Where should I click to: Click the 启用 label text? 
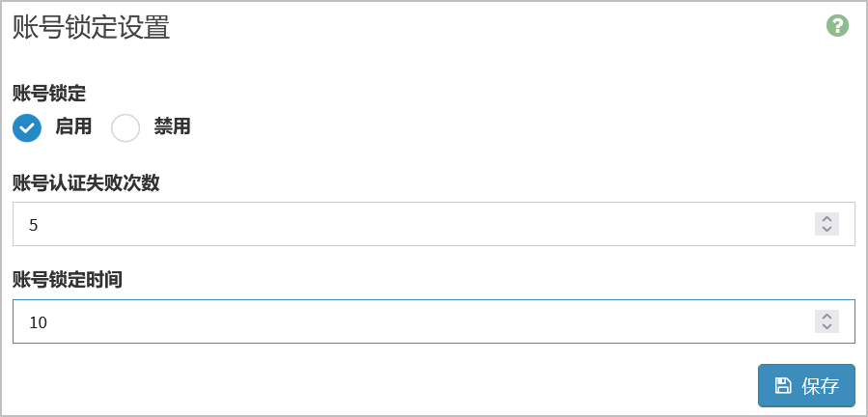coord(73,127)
